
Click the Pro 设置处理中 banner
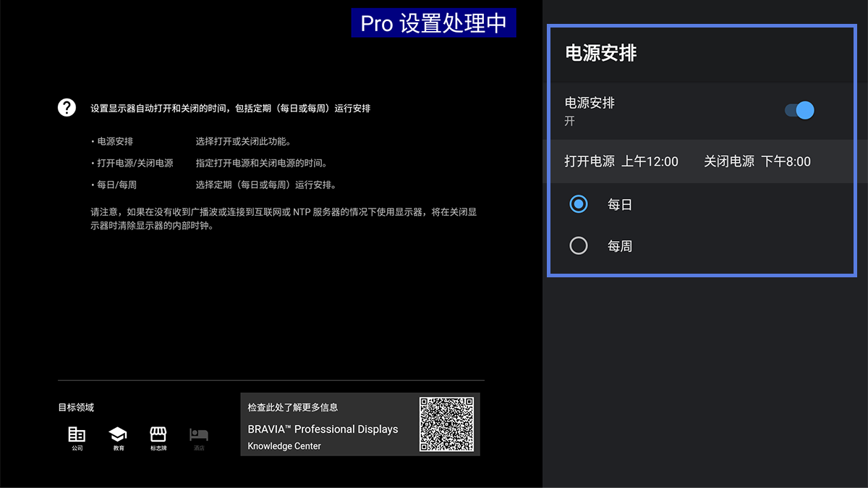[433, 23]
